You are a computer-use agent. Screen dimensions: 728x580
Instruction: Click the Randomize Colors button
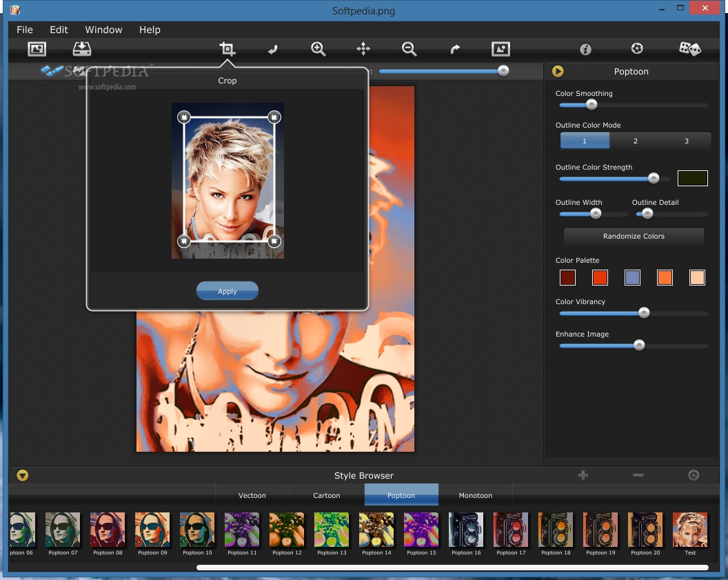point(634,237)
